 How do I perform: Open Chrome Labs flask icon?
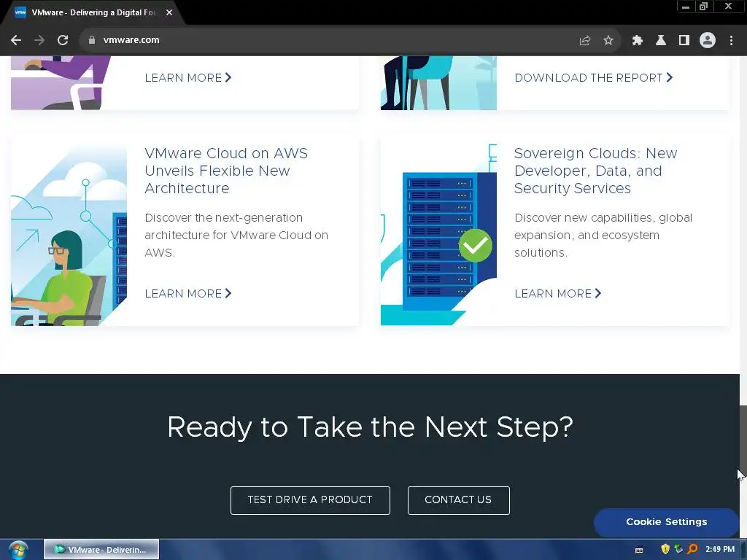tap(661, 40)
